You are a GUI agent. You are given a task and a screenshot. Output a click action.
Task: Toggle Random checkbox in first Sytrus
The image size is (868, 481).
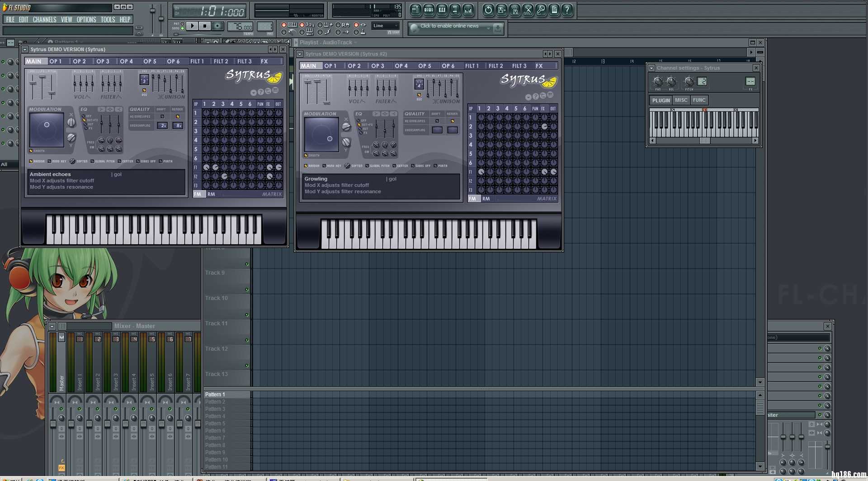(x=31, y=162)
